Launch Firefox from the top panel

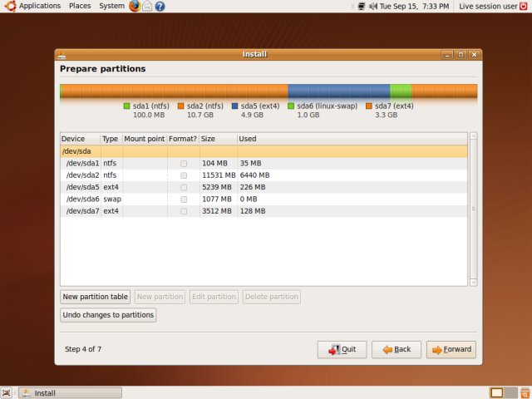click(x=135, y=6)
